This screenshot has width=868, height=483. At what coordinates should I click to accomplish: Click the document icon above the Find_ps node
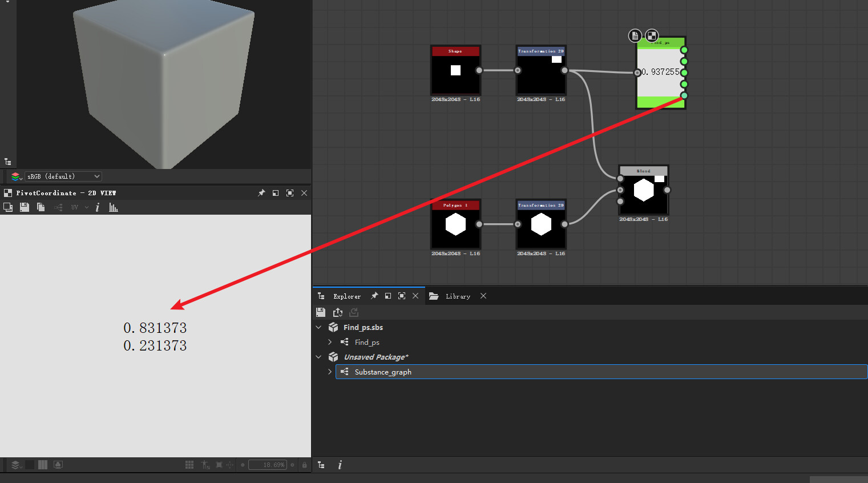click(x=635, y=35)
